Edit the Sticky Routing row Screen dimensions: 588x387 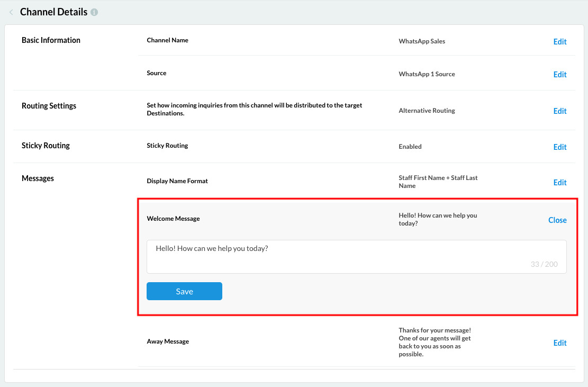(x=560, y=147)
